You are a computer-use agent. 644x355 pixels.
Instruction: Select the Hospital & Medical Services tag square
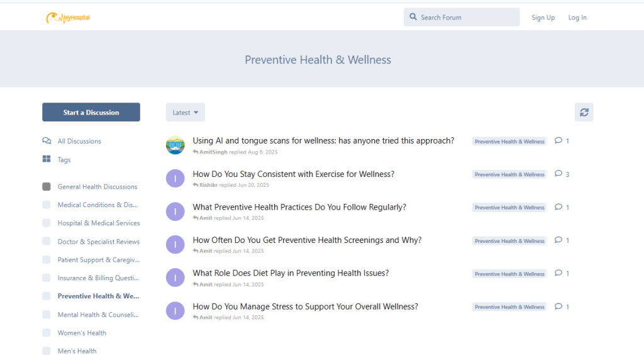point(47,223)
